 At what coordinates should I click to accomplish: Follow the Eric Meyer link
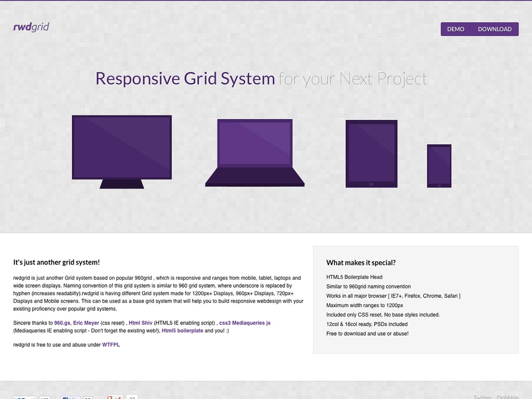tap(86, 323)
